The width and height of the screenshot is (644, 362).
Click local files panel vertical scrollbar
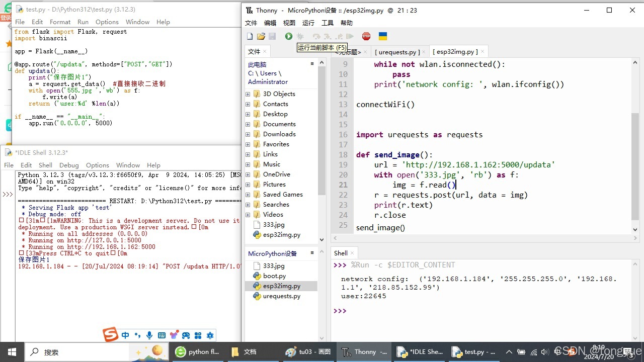pyautogui.click(x=322, y=131)
